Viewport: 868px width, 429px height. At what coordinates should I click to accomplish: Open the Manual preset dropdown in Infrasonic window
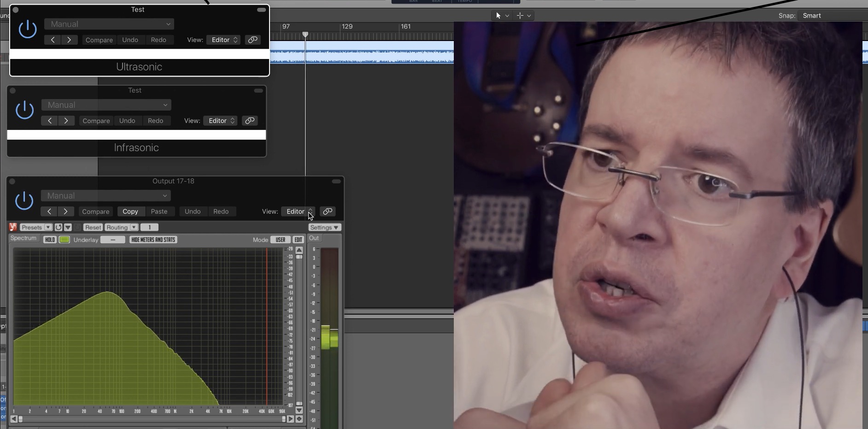pyautogui.click(x=106, y=105)
